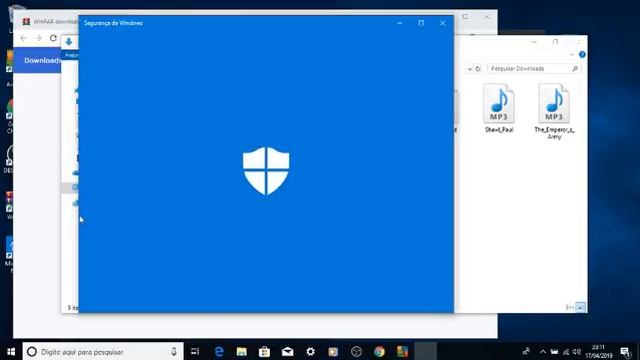Click the magnifier in Explorer search box
640x360 pixels.
click(x=575, y=69)
